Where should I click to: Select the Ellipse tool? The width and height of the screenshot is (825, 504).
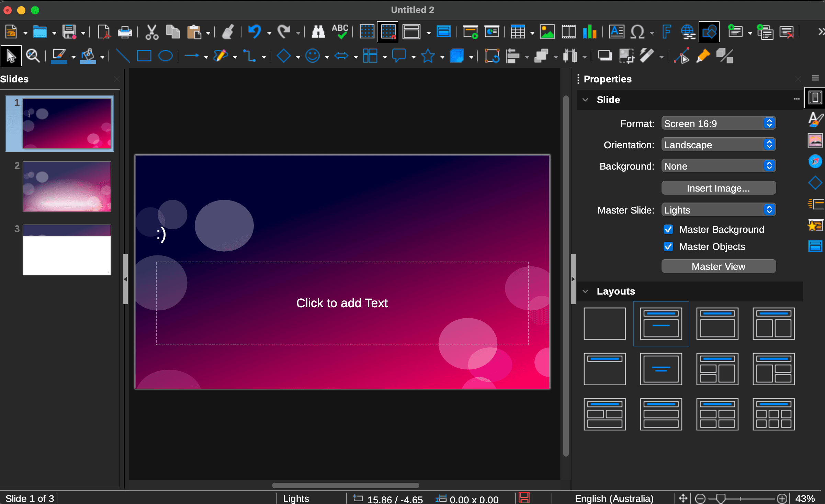point(165,56)
